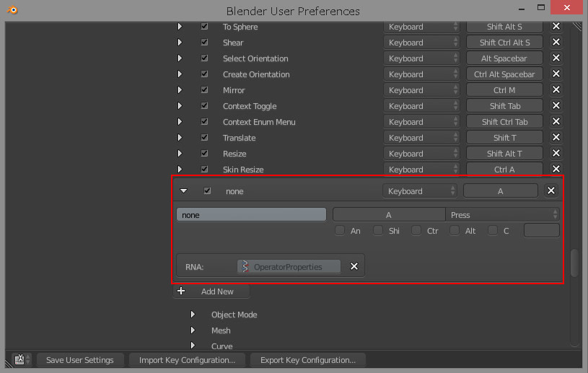Click Import Key Configuration button
Viewport: 588px width, 373px height.
click(x=187, y=360)
